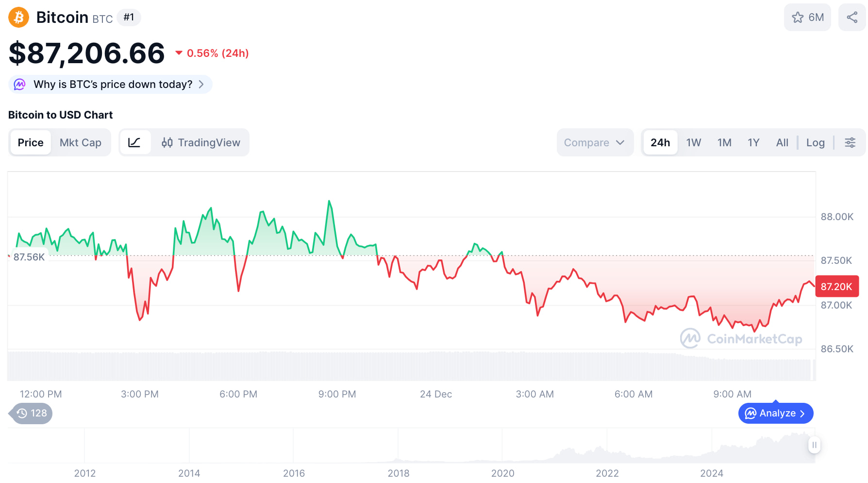The width and height of the screenshot is (868, 483).
Task: Click the 2018 mark on overview timeline
Action: click(x=399, y=473)
